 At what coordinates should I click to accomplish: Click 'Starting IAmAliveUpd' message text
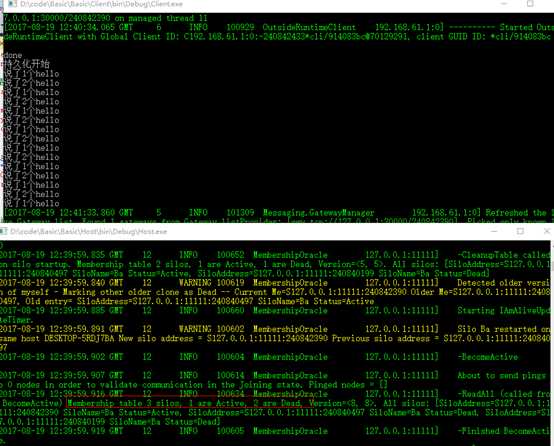click(x=504, y=310)
